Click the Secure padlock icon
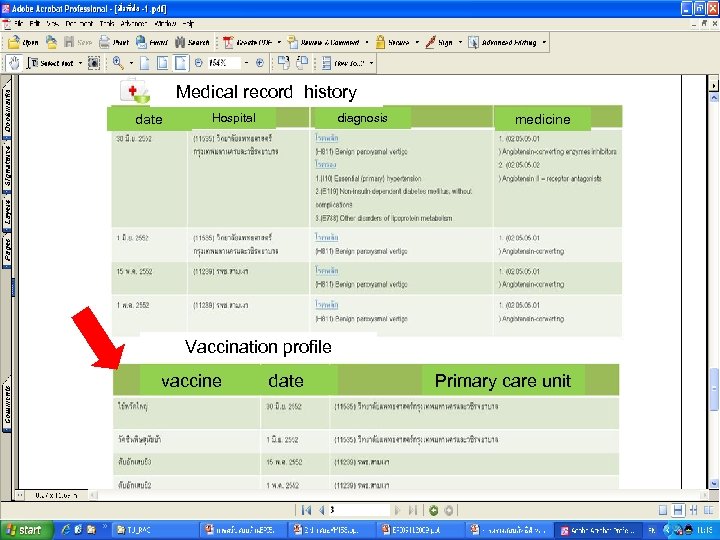This screenshot has height=540, width=720. tap(380, 42)
